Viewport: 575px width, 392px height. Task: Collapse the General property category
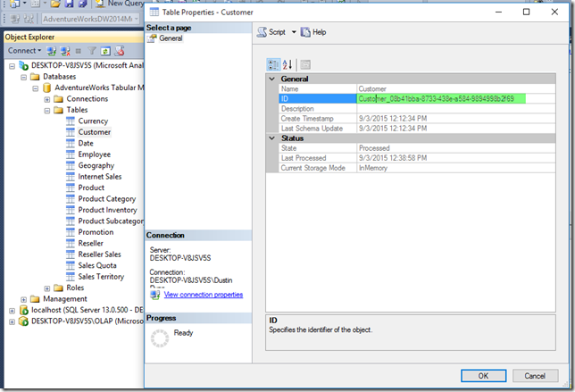tap(272, 79)
